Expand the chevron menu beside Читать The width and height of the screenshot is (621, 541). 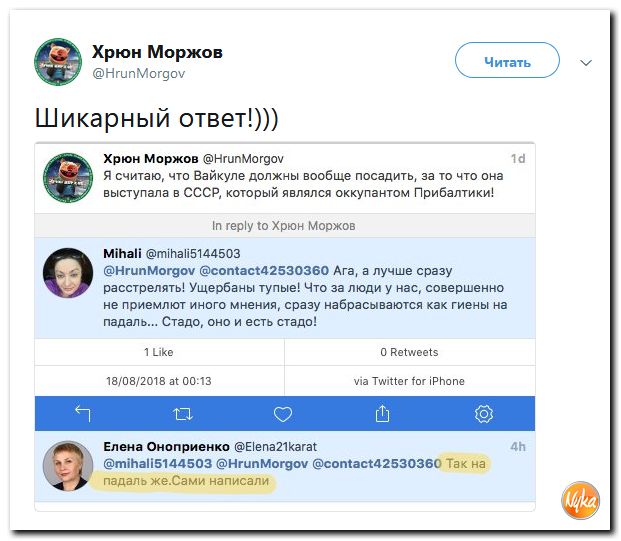[x=586, y=63]
